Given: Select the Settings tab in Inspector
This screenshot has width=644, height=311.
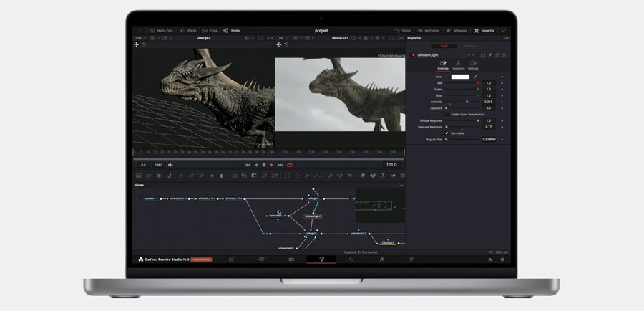Looking at the screenshot, I should pos(473,65).
